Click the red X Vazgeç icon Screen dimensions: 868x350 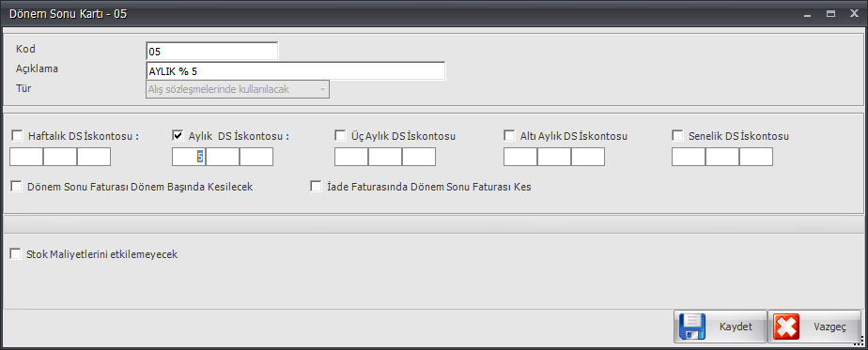(786, 327)
